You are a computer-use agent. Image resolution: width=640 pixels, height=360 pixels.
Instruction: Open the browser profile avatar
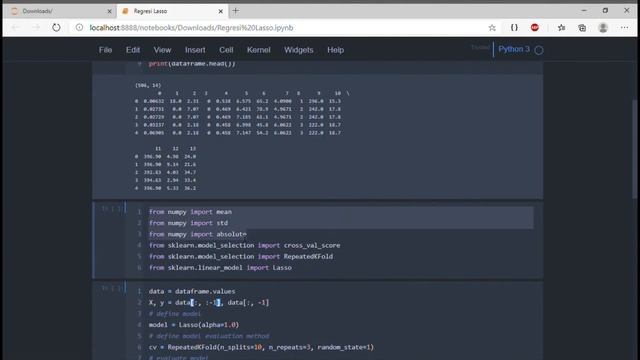(603, 28)
